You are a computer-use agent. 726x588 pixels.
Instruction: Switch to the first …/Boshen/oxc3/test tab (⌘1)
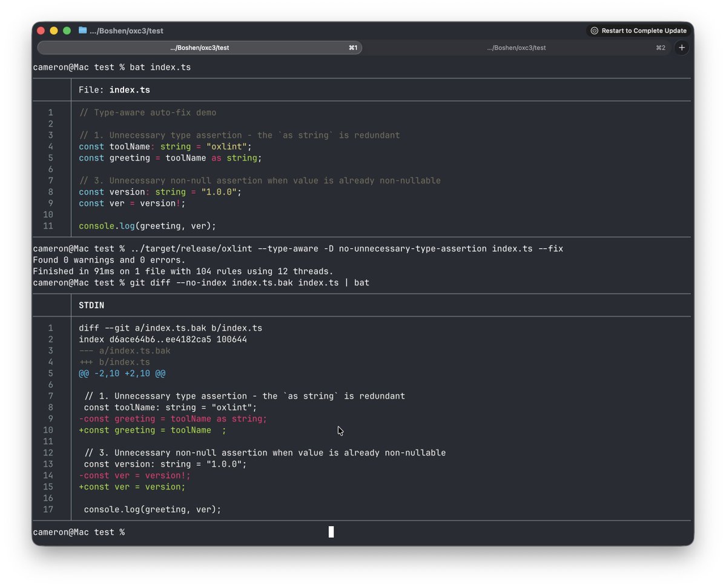tap(200, 48)
